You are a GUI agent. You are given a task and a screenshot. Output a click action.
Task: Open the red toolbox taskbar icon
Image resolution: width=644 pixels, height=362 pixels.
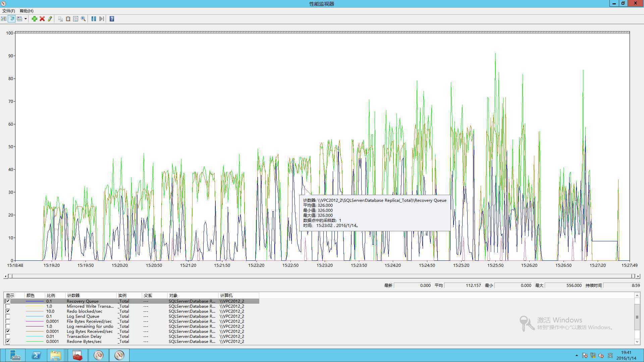point(77,355)
